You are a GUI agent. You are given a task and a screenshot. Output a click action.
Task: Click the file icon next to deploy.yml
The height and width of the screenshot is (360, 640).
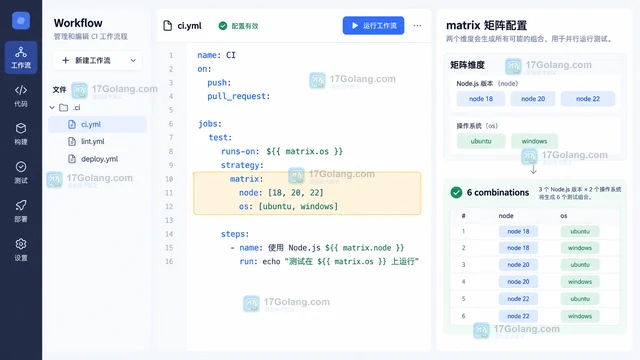pos(72,159)
